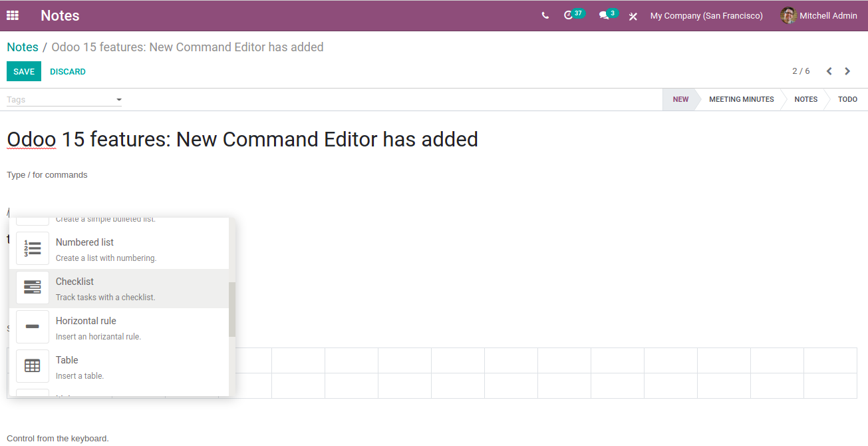Click the Table command icon
The image size is (868, 446).
[33, 366]
